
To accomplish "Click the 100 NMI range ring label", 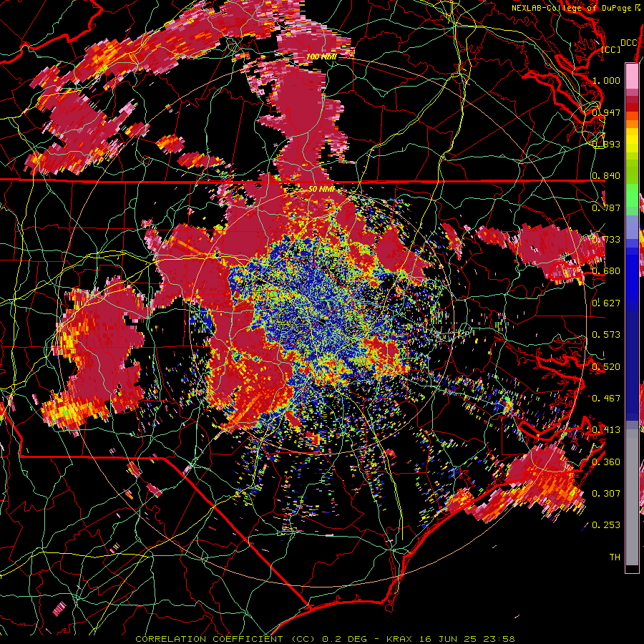I will click(321, 57).
